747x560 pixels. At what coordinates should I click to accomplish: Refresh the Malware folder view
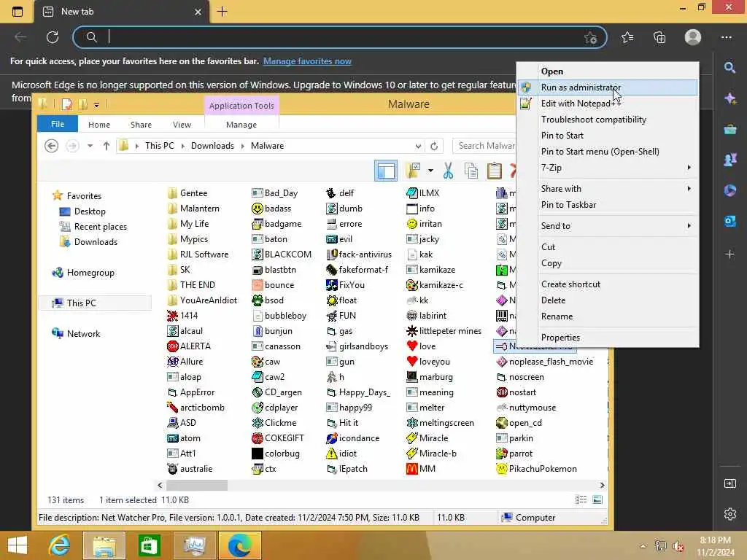pyautogui.click(x=434, y=146)
